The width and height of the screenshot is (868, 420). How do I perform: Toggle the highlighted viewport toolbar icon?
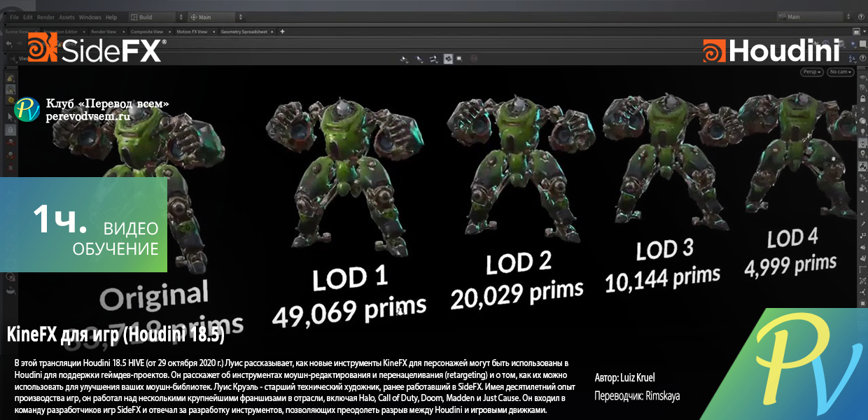pos(448,59)
